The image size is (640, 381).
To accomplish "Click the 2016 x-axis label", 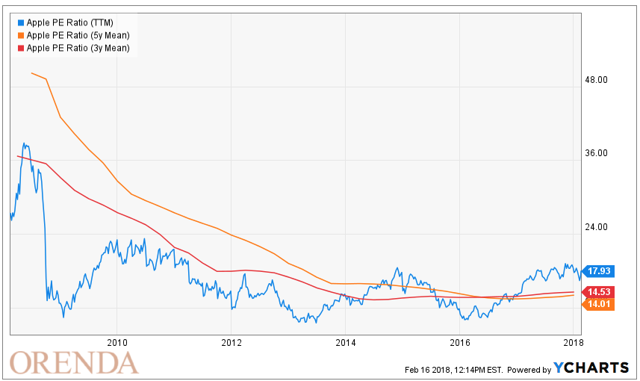I will coord(460,343).
